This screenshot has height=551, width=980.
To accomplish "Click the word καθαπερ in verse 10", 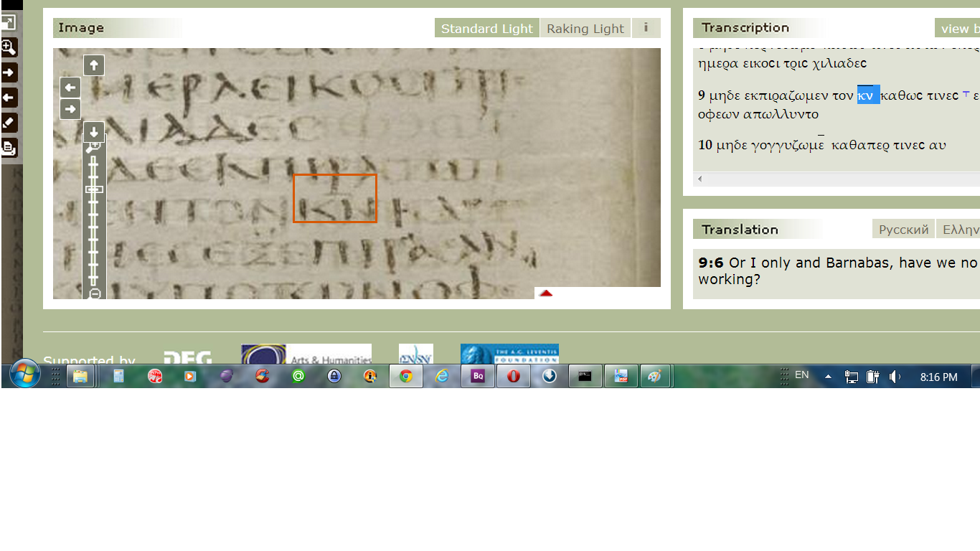I will coord(859,146).
